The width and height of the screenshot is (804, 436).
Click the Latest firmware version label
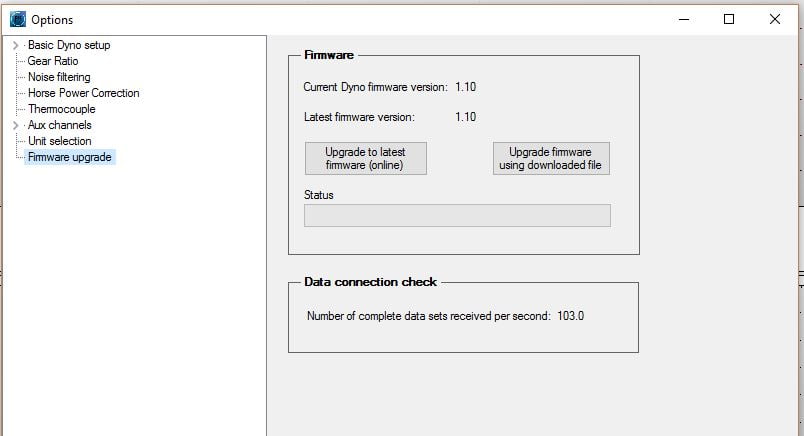359,117
